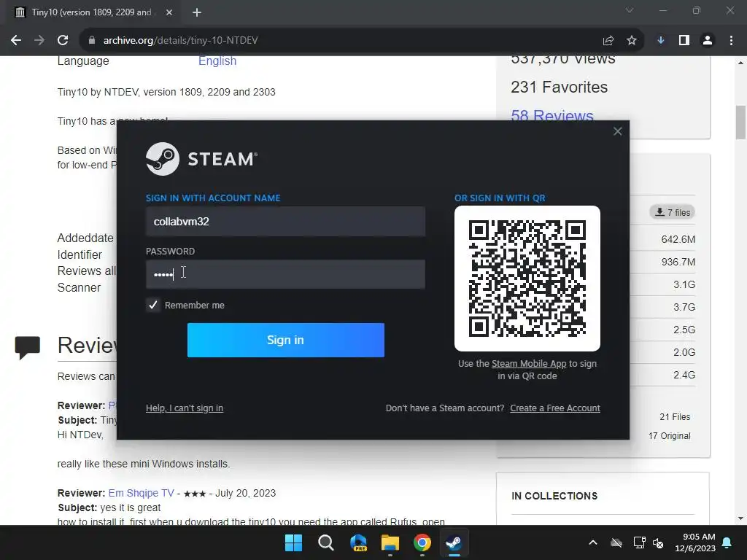This screenshot has width=747, height=560.
Task: Switch to Steam on the taskbar
Action: pyautogui.click(x=454, y=542)
